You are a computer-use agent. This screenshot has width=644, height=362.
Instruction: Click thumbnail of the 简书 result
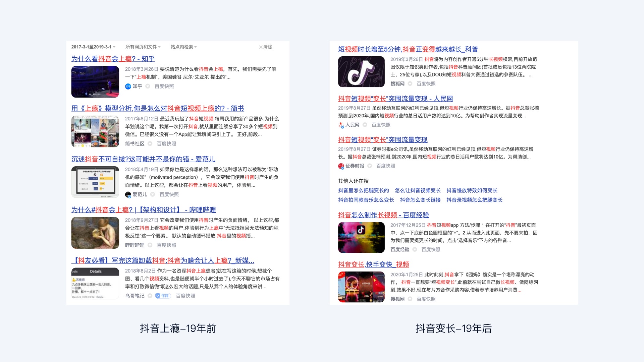coord(95,131)
